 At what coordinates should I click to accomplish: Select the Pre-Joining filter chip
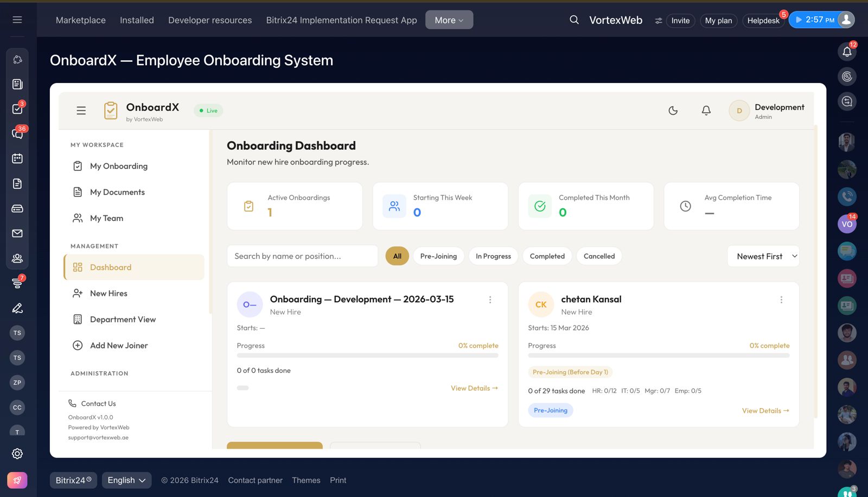point(438,256)
